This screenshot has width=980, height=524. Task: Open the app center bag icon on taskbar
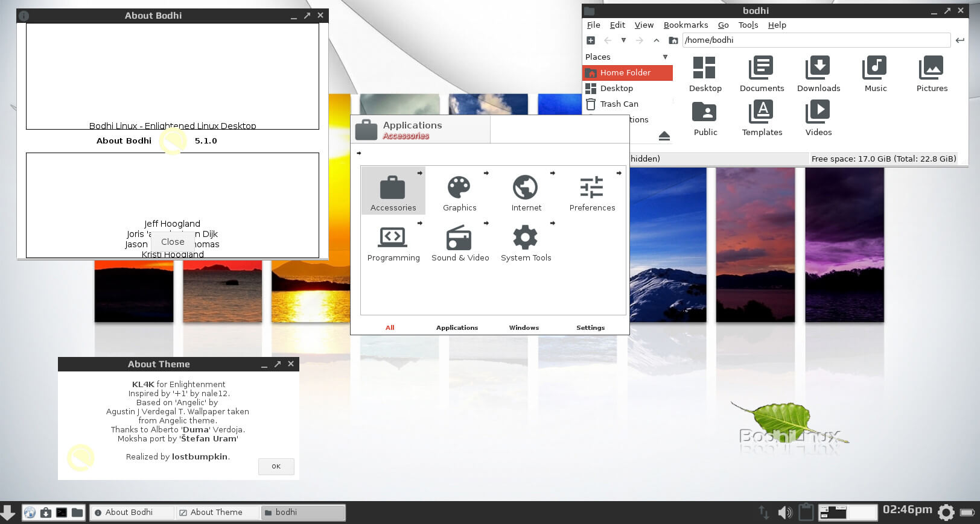coord(46,513)
